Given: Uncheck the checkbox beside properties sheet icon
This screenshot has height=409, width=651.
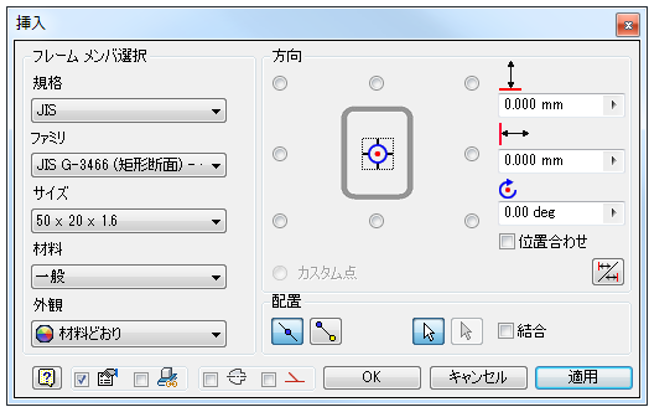Looking at the screenshot, I should (81, 379).
